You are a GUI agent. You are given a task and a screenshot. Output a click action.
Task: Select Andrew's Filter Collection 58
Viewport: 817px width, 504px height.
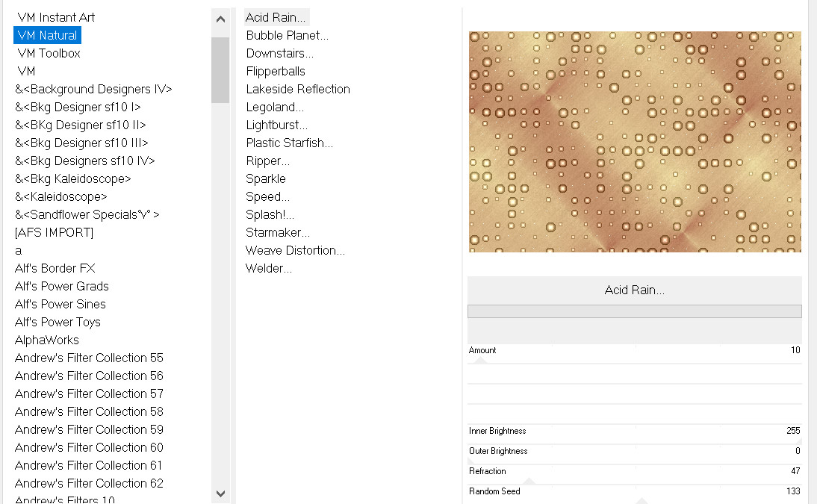(89, 411)
